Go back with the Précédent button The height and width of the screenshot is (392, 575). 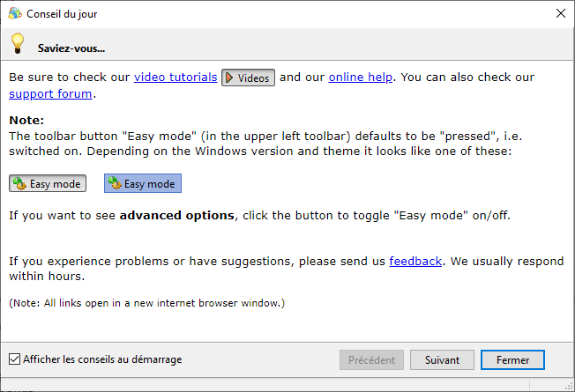pos(372,359)
